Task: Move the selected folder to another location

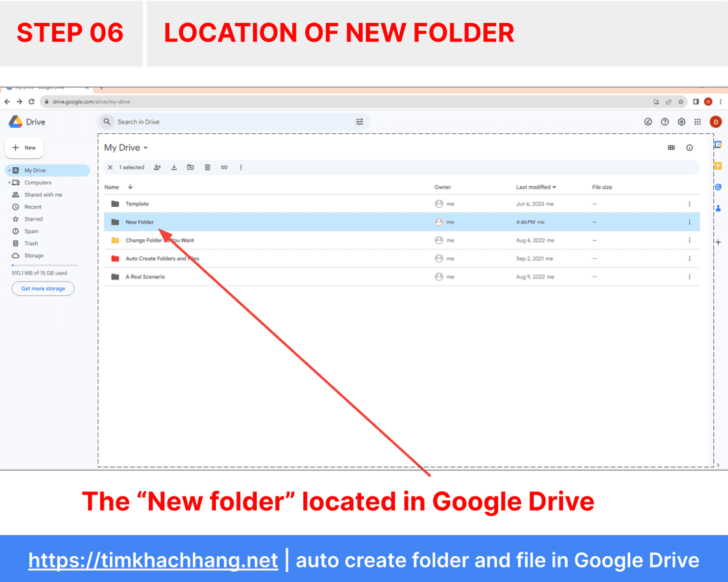Action: tap(190, 167)
